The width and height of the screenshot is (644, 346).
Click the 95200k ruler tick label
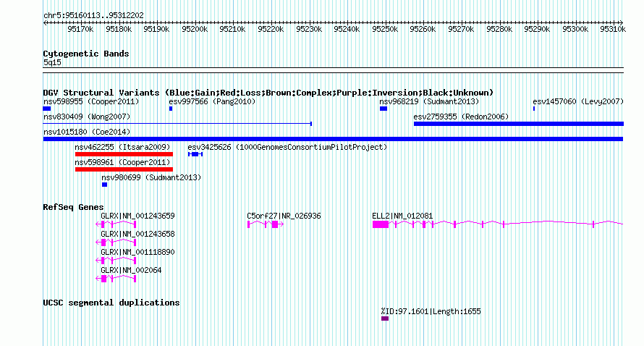coord(195,29)
